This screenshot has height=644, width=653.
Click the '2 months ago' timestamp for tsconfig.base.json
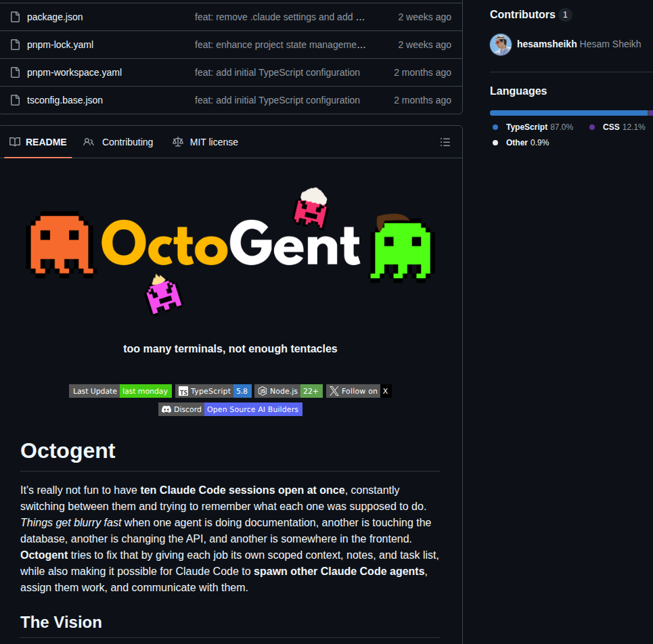click(422, 100)
